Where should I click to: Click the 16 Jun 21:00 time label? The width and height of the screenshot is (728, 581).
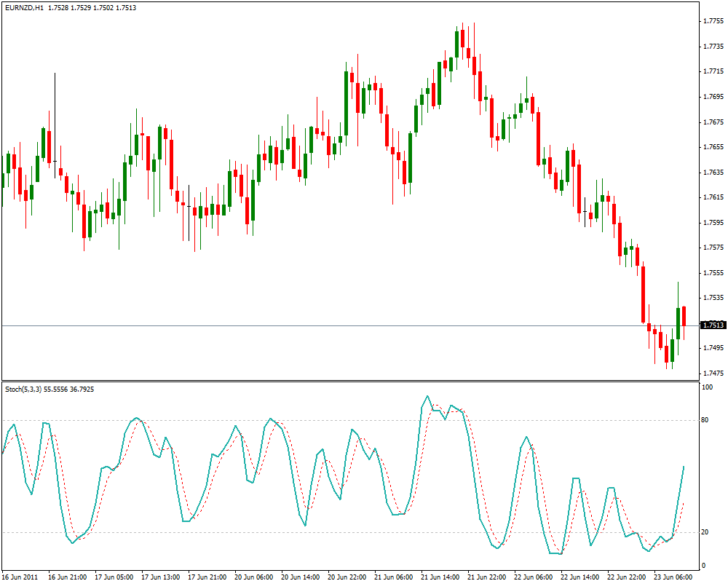click(x=67, y=577)
